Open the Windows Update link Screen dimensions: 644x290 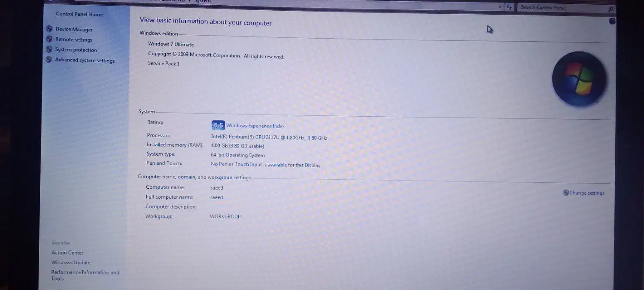click(x=71, y=263)
